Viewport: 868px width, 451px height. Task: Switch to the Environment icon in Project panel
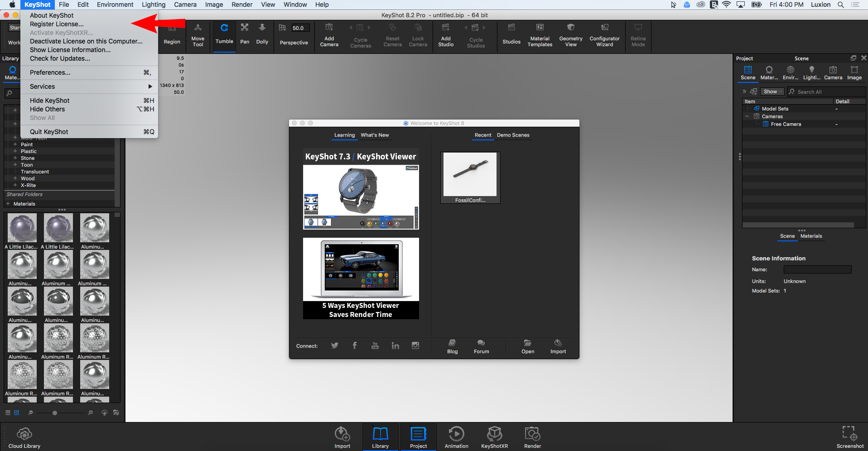790,72
